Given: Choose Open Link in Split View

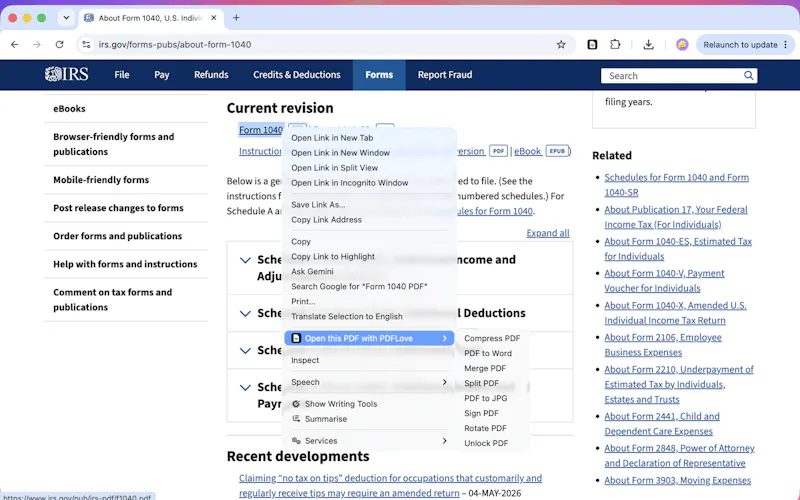Looking at the screenshot, I should [369, 167].
